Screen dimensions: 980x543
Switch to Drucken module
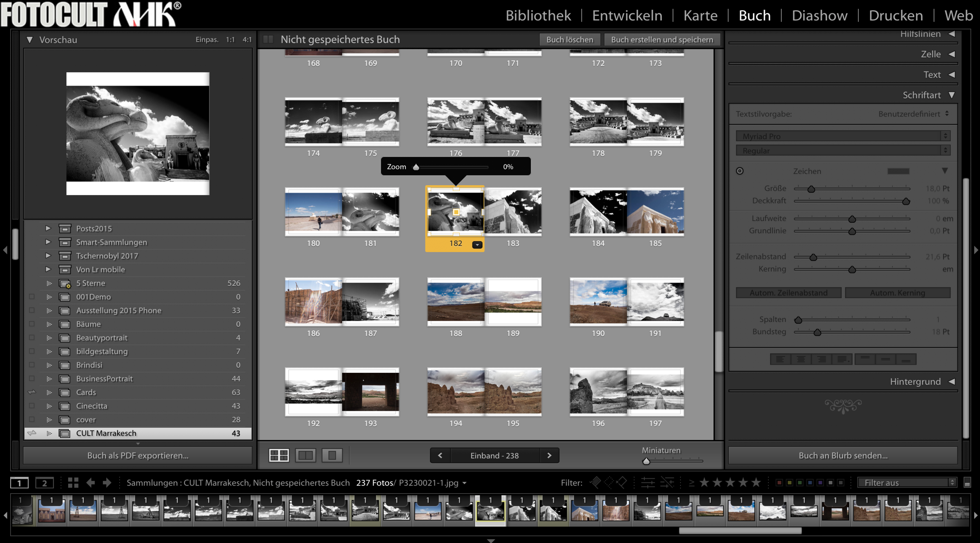(x=896, y=16)
